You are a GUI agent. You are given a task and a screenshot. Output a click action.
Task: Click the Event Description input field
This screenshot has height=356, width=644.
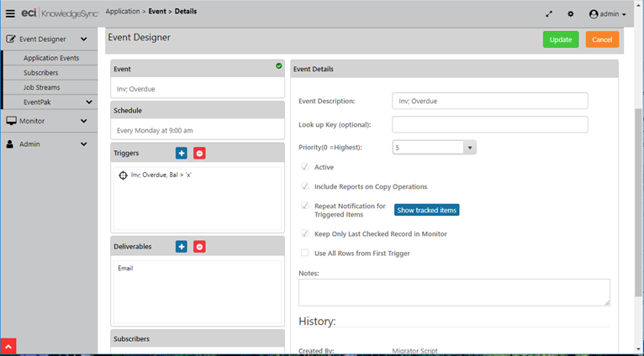pos(490,101)
